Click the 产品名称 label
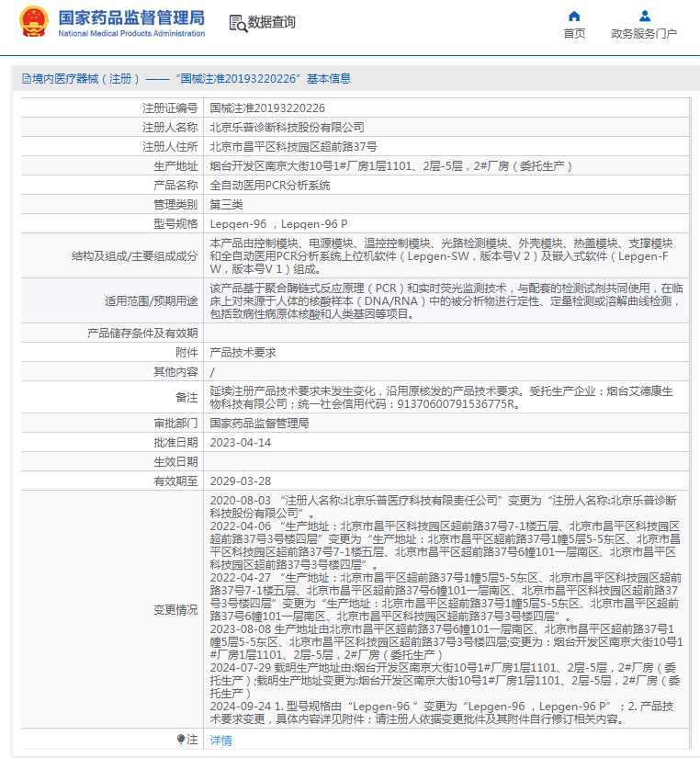The width and height of the screenshot is (700, 758). point(175,186)
